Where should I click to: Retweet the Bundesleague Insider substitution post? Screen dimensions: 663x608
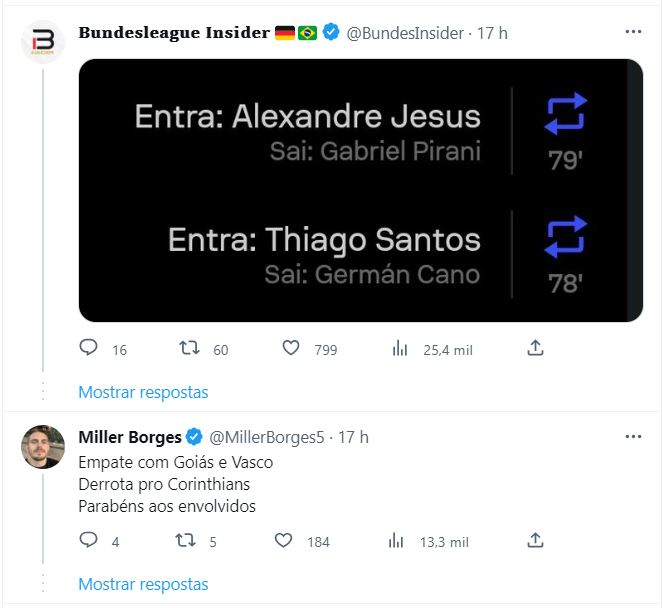point(189,348)
